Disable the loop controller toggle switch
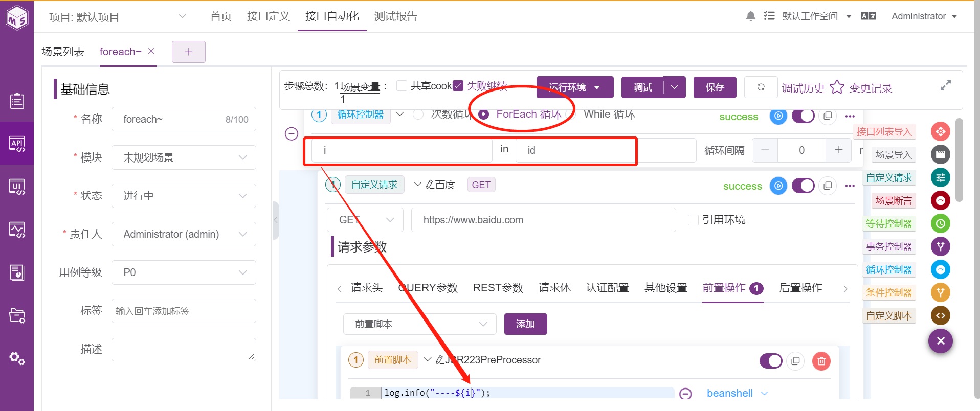This screenshot has height=411, width=980. coord(803,116)
